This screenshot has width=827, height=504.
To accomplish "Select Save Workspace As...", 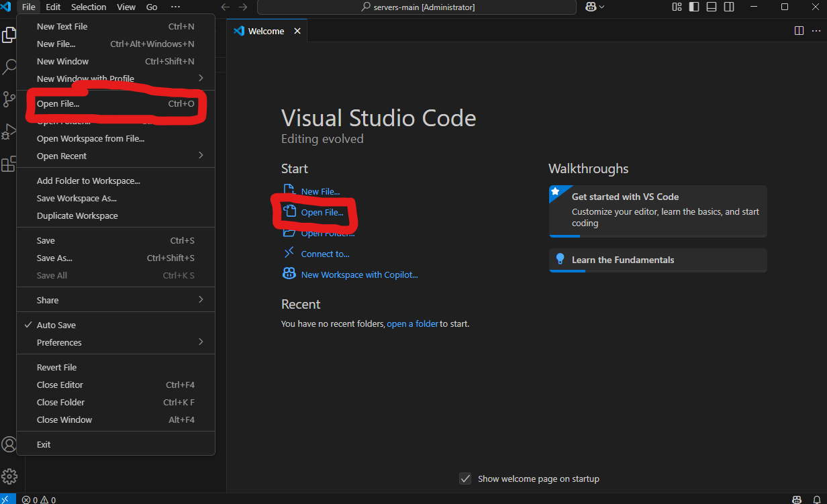I will (x=115, y=198).
